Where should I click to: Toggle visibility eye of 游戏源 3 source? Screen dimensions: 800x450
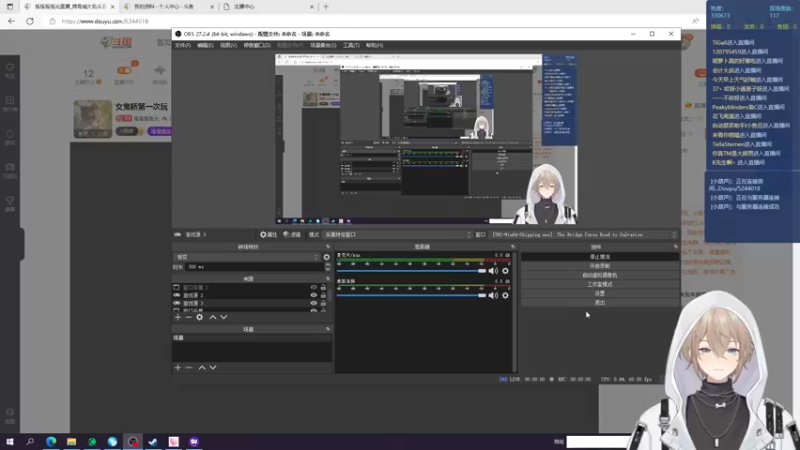[x=314, y=303]
